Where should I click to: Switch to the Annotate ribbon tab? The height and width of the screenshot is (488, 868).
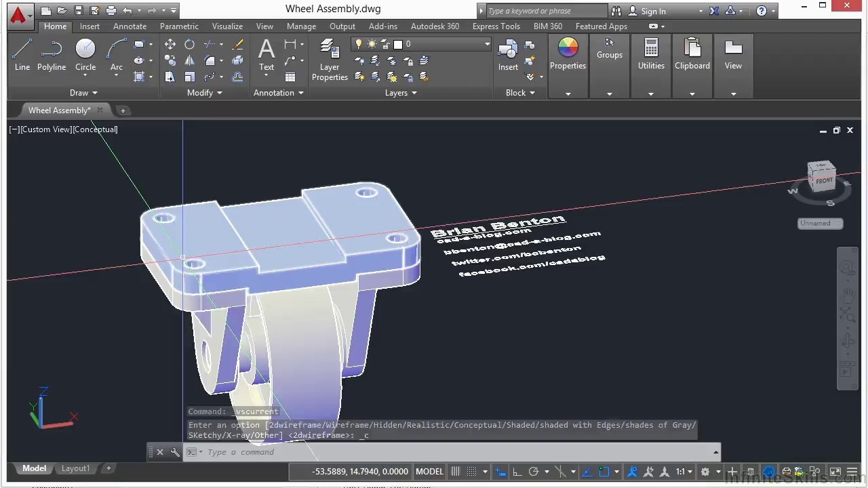(130, 26)
